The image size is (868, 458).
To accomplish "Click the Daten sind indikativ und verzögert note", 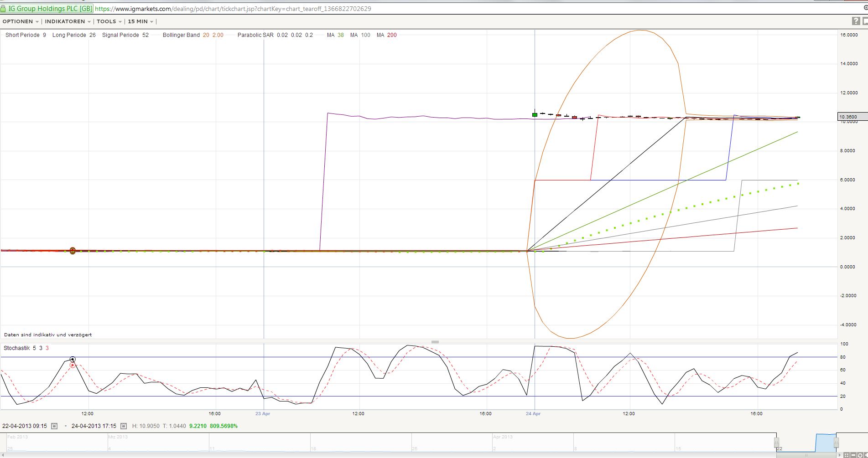I will 48,334.
